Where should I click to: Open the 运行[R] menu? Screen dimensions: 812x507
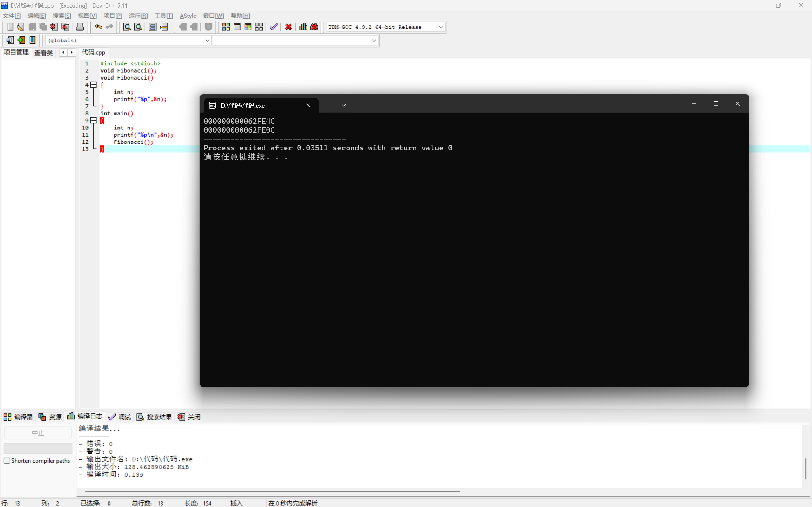point(138,16)
